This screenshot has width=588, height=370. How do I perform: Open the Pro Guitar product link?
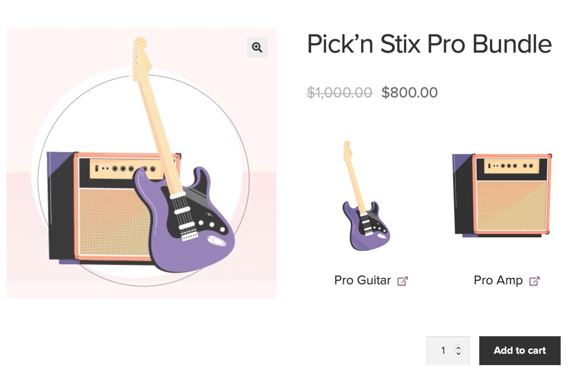pos(362,280)
